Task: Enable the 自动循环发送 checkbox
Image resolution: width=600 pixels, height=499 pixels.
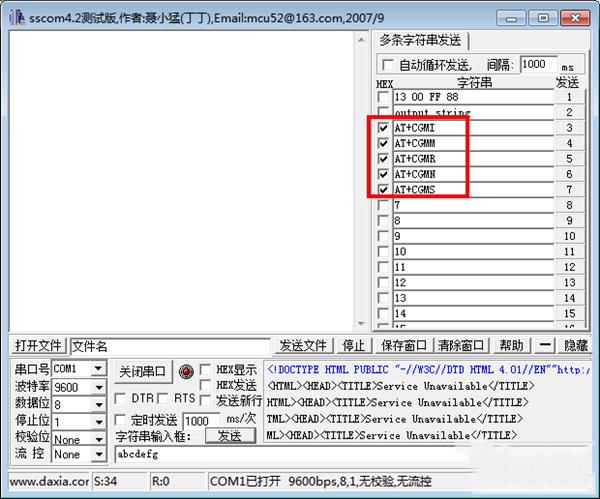Action: click(386, 65)
